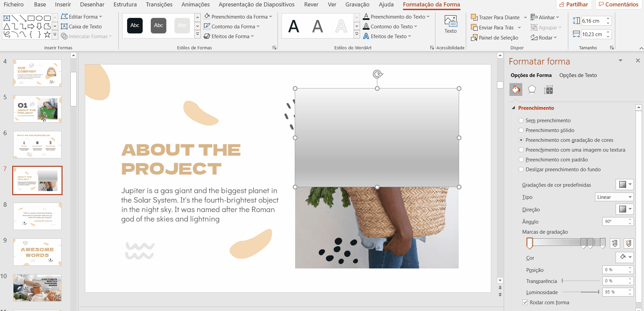Open Trazer Para Diante button
Viewport: 644px width, 311px height.
point(495,18)
